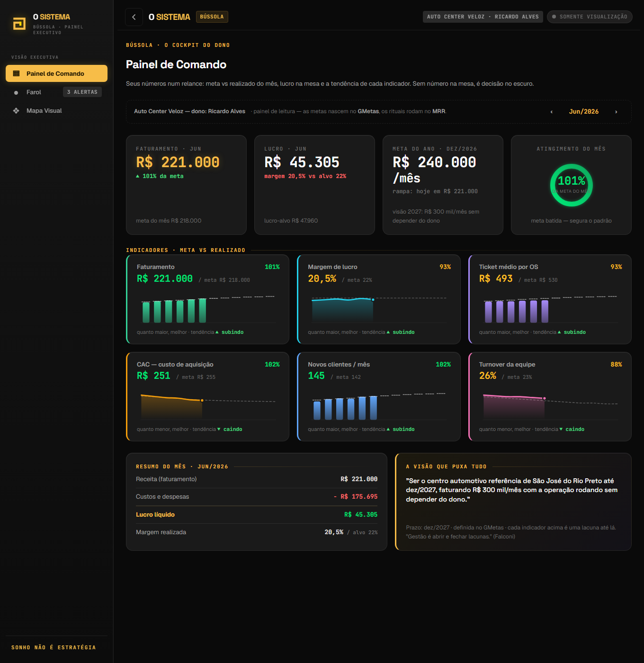Screen dimensions: 644x663
Task: Click the Auto Center Veloz · Ricardo Alves chip
Action: click(x=483, y=17)
